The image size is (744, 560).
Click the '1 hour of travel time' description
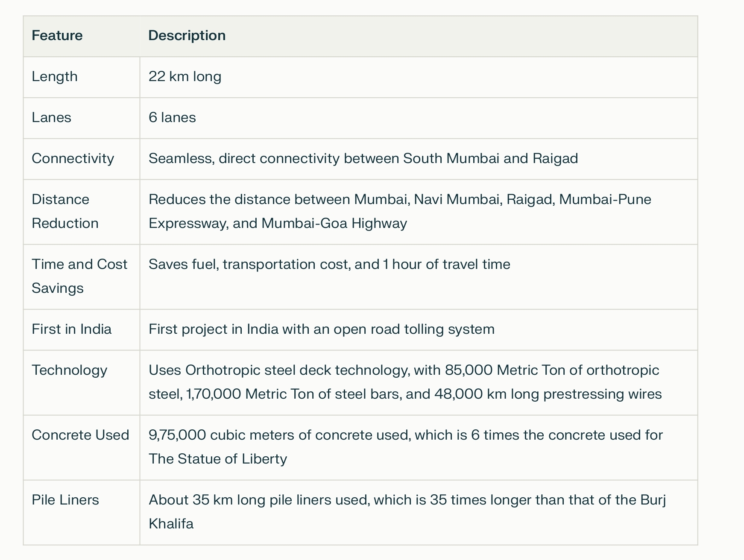(329, 264)
